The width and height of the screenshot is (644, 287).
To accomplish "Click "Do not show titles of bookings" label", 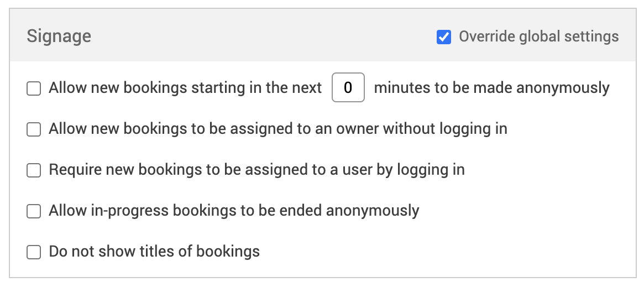I will (x=154, y=252).
